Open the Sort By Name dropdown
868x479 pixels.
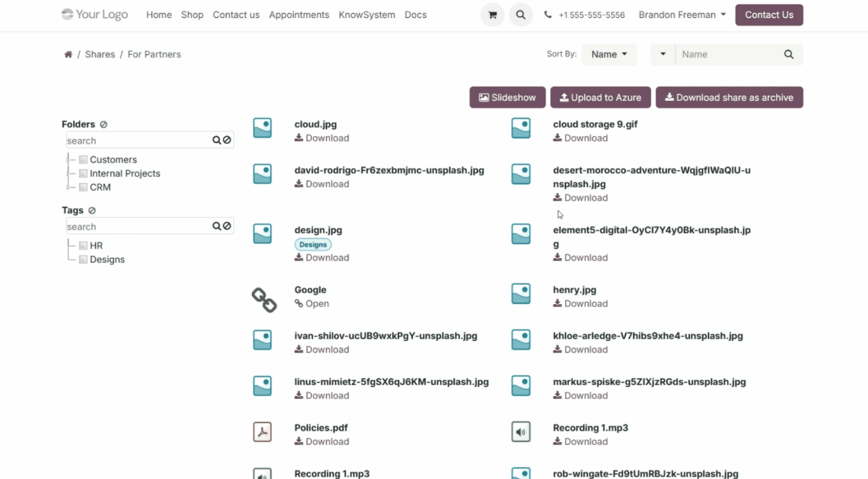point(609,55)
